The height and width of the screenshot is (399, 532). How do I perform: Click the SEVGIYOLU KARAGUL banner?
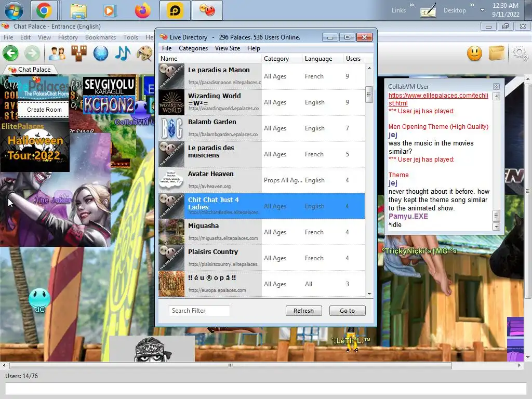point(109,86)
